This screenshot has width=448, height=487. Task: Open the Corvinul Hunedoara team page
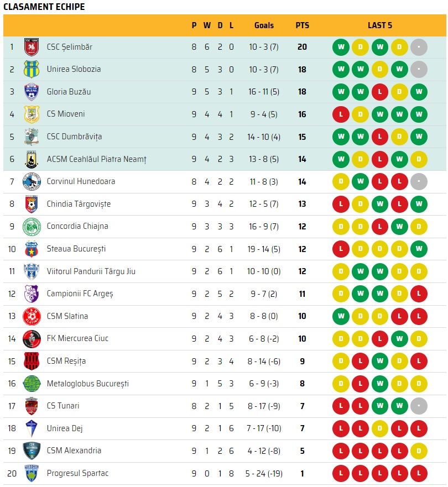tap(81, 182)
